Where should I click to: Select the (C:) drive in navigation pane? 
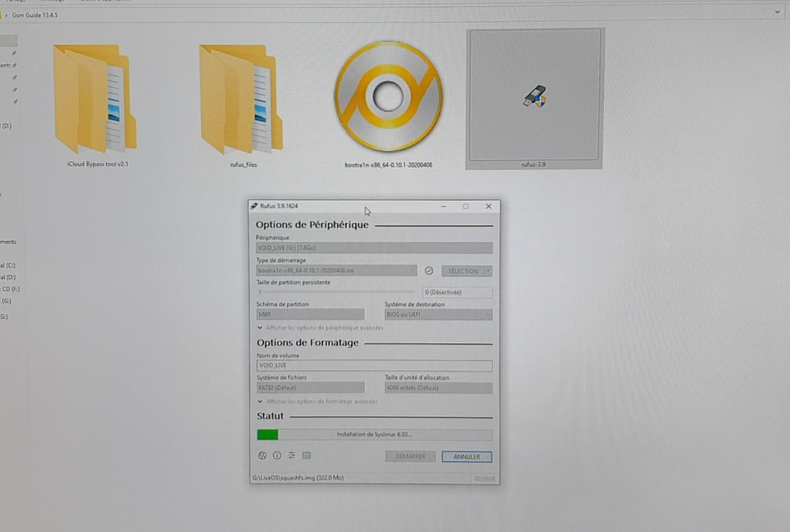(x=8, y=265)
